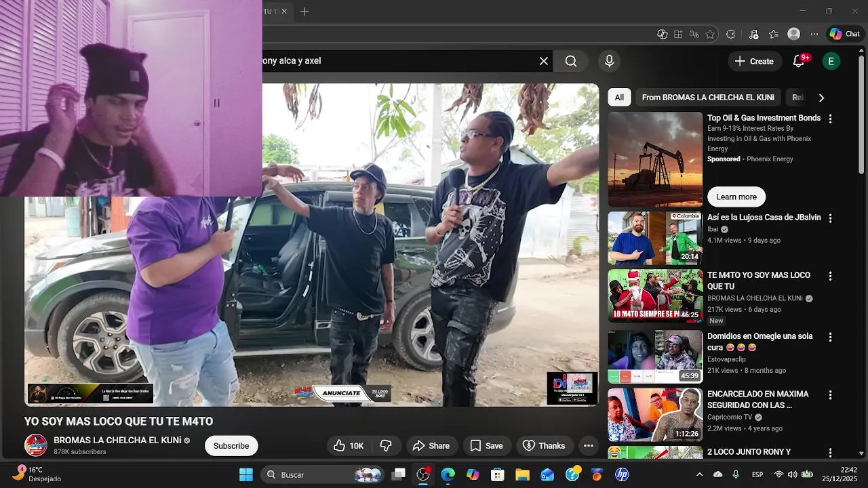
Task: Send Thanks to the creator
Action: pyautogui.click(x=545, y=445)
